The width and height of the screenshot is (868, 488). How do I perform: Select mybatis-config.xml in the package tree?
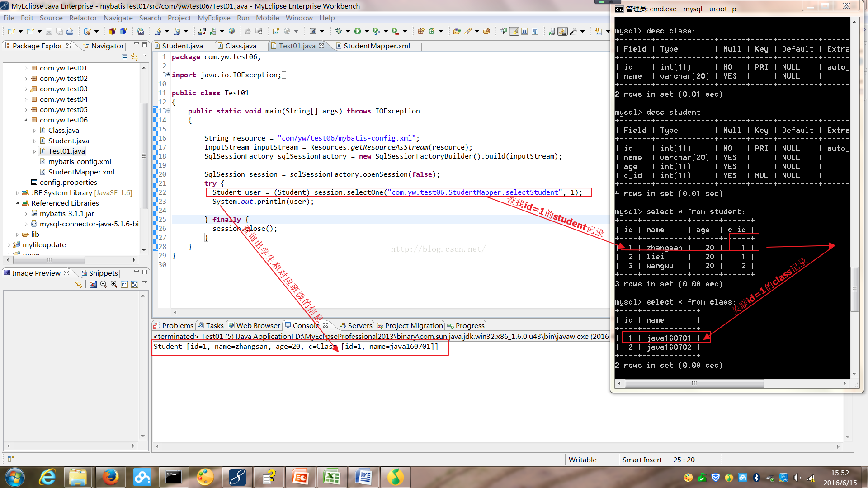click(80, 161)
